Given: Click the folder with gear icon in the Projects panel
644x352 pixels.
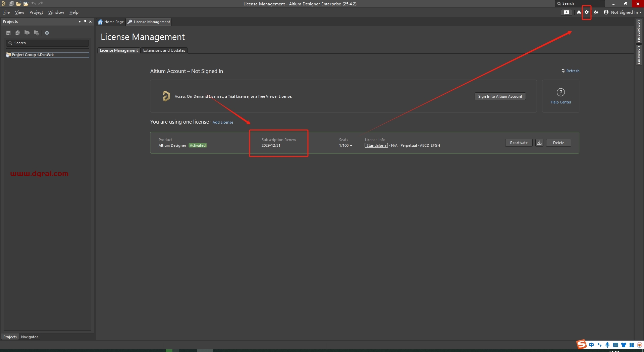Looking at the screenshot, I should point(36,33).
